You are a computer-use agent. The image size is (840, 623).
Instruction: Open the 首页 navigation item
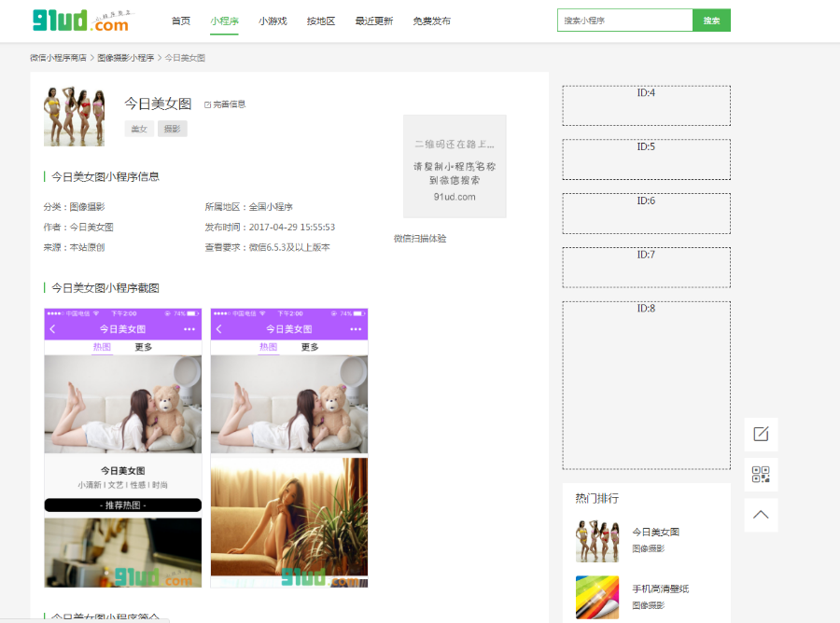[x=181, y=21]
